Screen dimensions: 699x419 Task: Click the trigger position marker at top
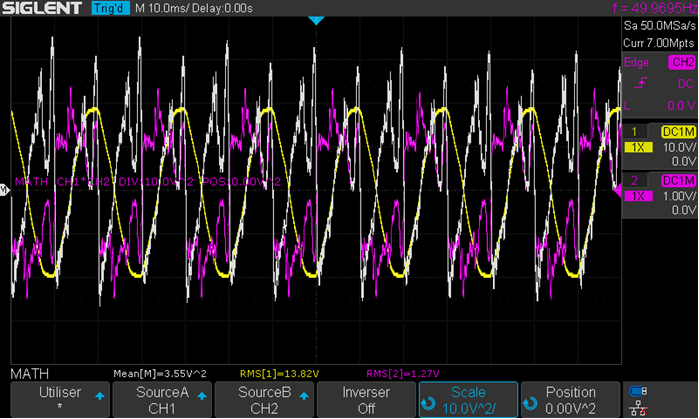click(316, 21)
